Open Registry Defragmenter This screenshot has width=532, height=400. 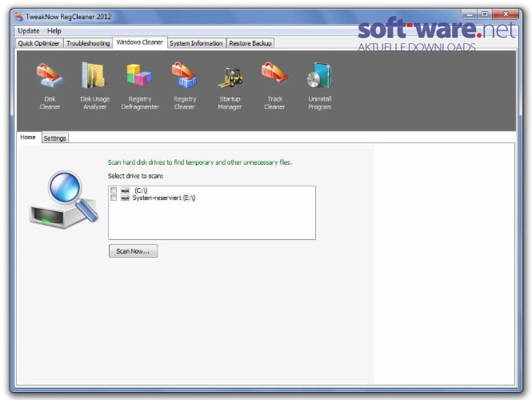point(140,86)
